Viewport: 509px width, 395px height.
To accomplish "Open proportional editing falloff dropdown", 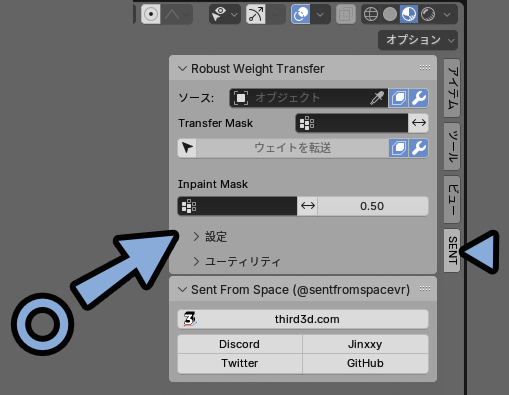I will tap(177, 14).
